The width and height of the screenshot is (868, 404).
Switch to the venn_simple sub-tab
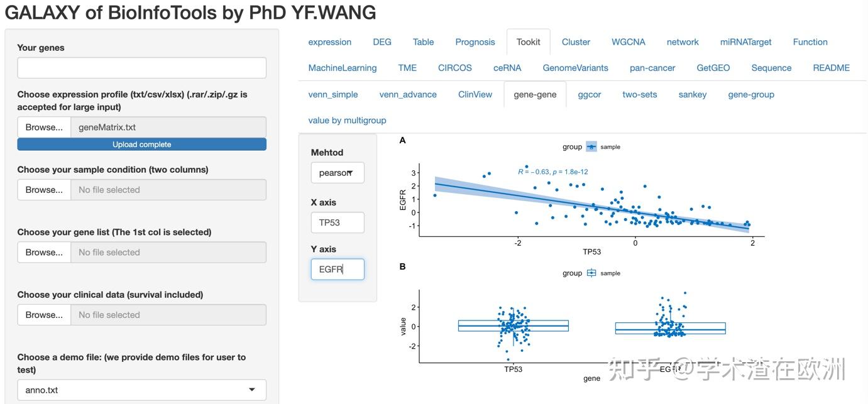[333, 94]
